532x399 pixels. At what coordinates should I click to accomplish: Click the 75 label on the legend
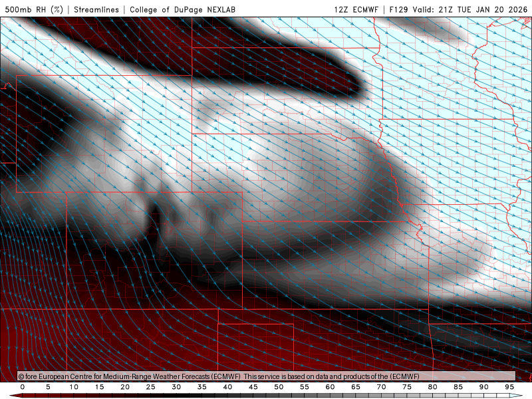click(x=407, y=387)
